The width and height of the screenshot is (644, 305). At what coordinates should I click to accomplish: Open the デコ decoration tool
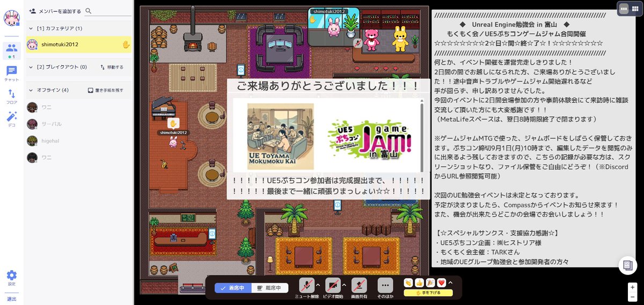point(11,118)
